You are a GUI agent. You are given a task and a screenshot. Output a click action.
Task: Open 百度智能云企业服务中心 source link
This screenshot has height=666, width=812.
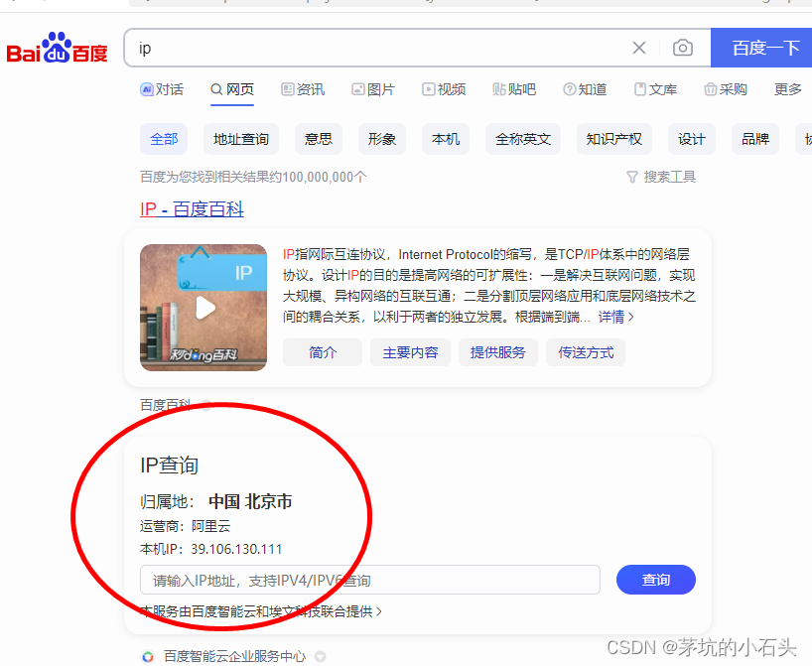coord(234,657)
